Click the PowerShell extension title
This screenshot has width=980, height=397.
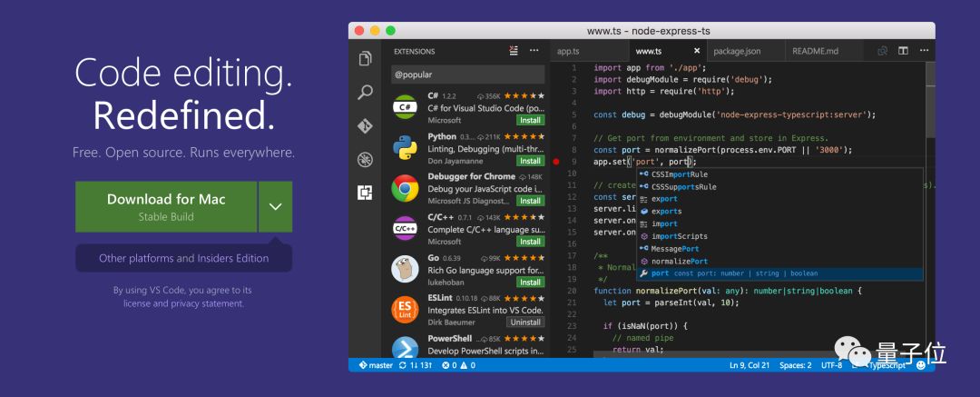pyautogui.click(x=450, y=338)
